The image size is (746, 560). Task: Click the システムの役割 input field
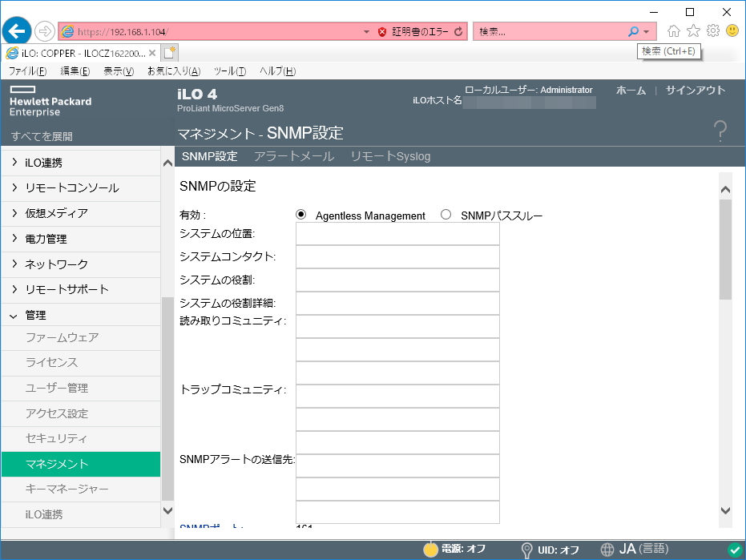pyautogui.click(x=397, y=280)
